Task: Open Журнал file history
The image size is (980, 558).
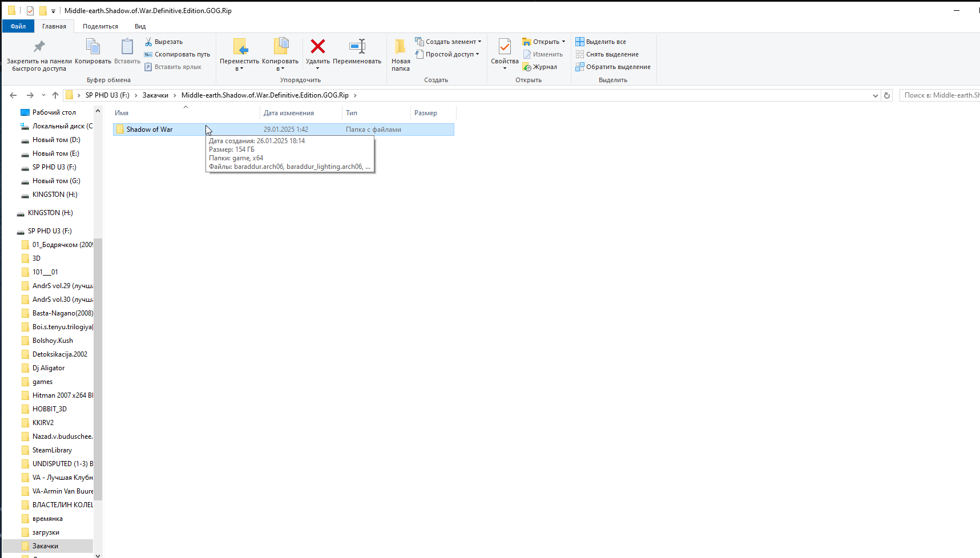Action: [540, 67]
